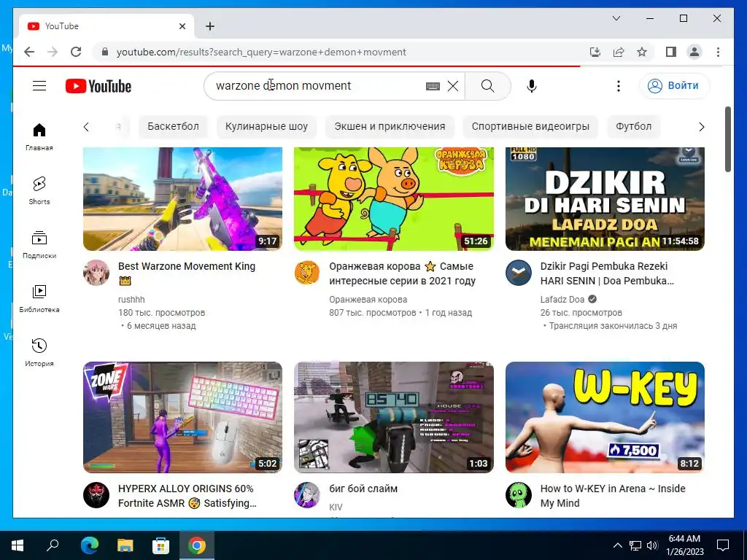Reload the page with the refresh icon

pyautogui.click(x=76, y=52)
